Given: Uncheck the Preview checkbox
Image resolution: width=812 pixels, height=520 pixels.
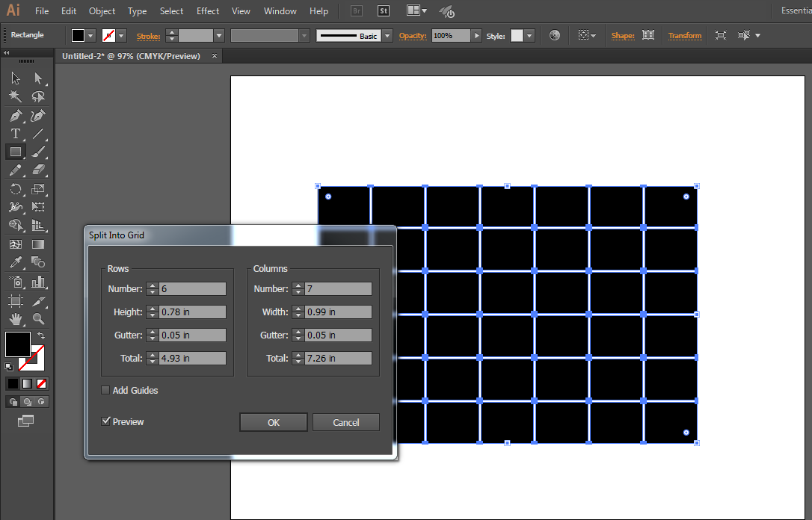Looking at the screenshot, I should coord(106,421).
